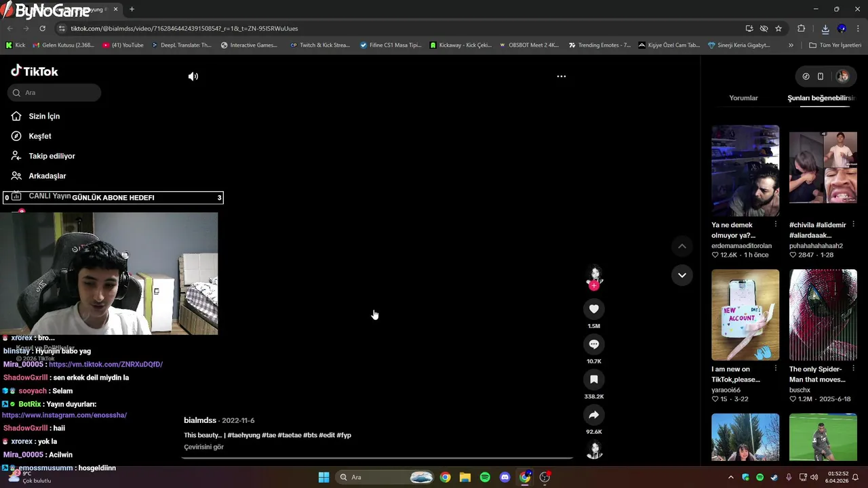Open the '(41) YouTube' bookmark

123,45
